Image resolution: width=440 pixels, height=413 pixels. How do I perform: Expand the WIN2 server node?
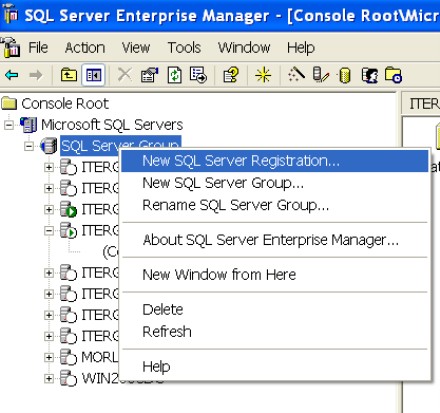pos(49,378)
